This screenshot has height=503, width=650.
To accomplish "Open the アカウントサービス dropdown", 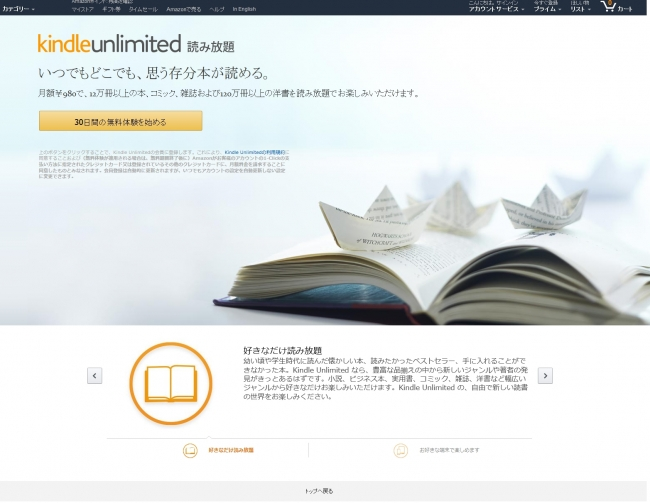I will tap(495, 8).
